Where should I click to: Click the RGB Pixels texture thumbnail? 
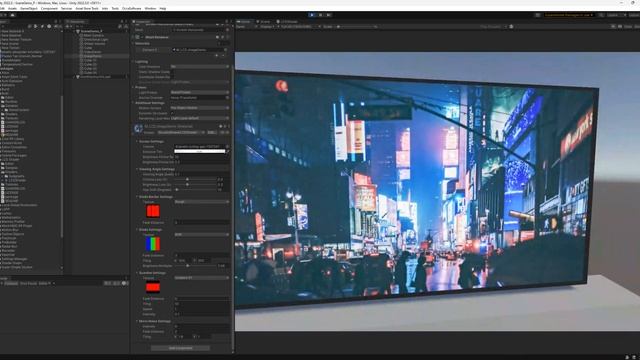(x=153, y=244)
